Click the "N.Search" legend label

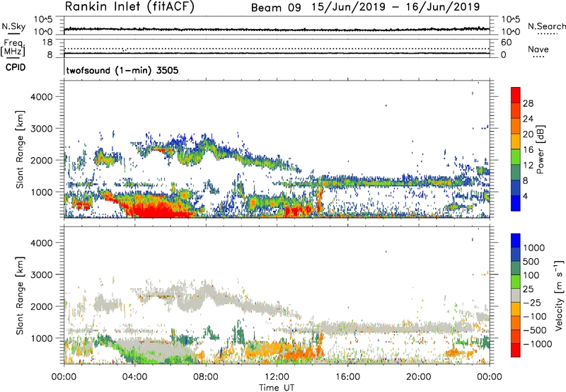point(547,26)
